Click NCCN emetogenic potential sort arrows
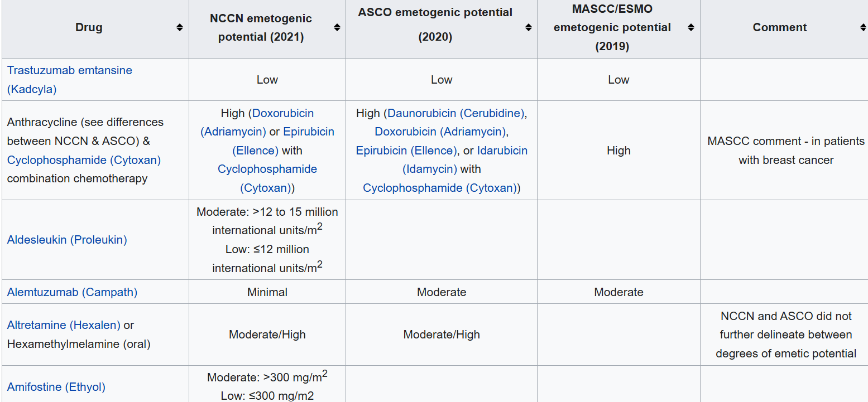Viewport: 868px width, 402px height. coord(337,27)
